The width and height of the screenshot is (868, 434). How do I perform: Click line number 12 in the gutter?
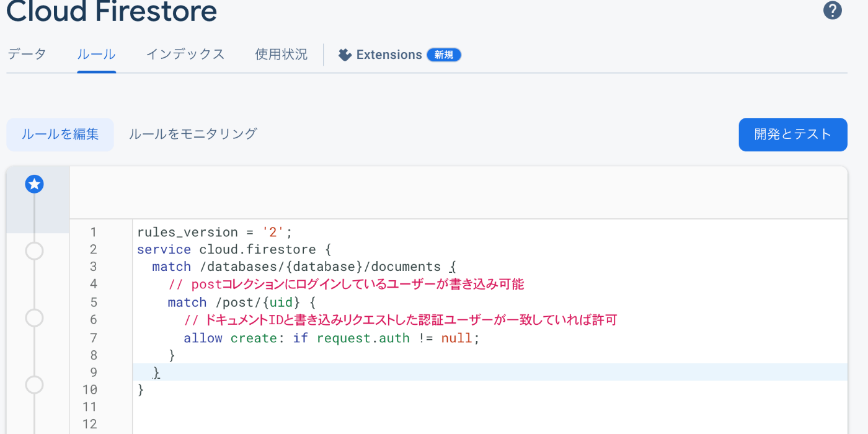click(90, 424)
